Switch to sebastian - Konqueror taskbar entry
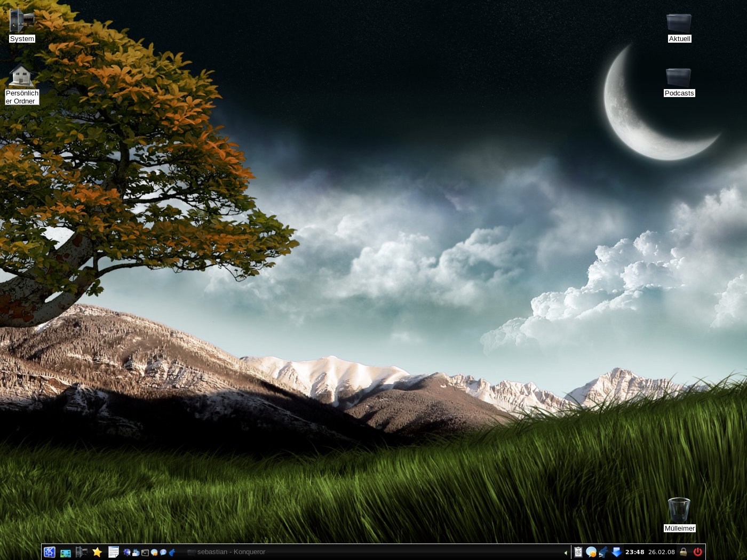This screenshot has height=560, width=747. click(227, 552)
